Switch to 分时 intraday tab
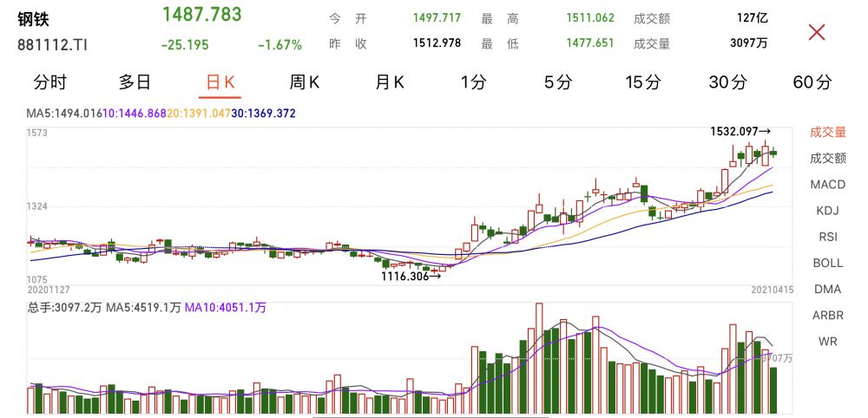Image resolution: width=868 pixels, height=418 pixels. point(49,82)
